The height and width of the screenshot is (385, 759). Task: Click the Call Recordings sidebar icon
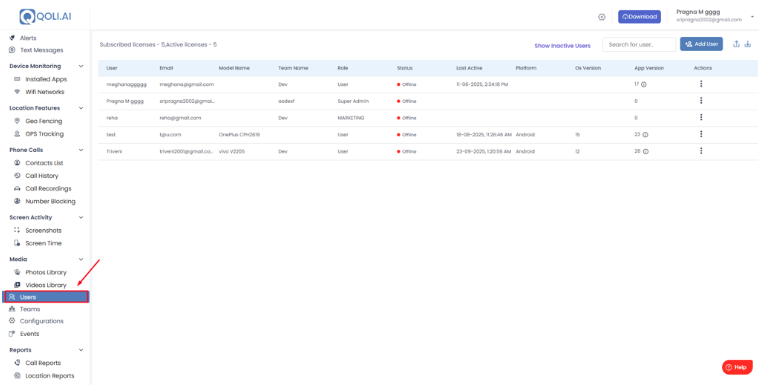(x=17, y=188)
